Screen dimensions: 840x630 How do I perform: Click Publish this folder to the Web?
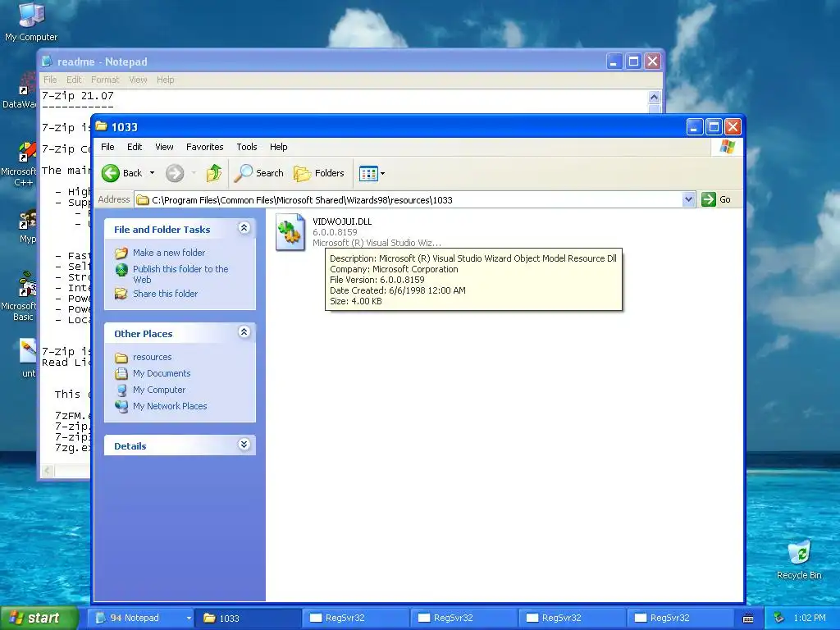coord(180,274)
